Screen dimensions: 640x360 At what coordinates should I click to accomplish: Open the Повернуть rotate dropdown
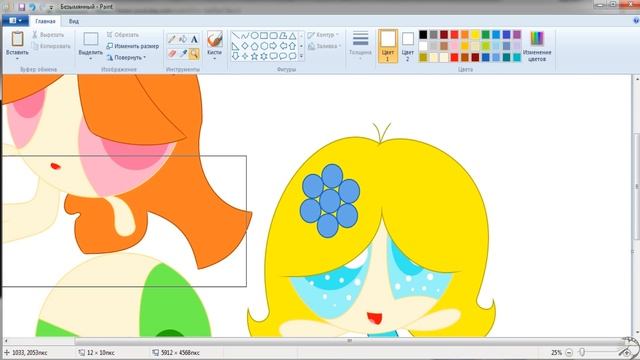click(x=126, y=58)
